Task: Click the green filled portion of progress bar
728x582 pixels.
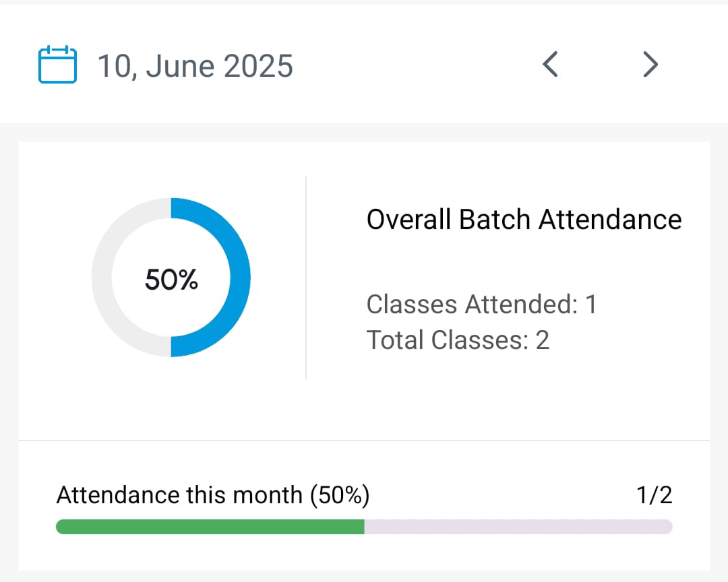Action: 210,527
